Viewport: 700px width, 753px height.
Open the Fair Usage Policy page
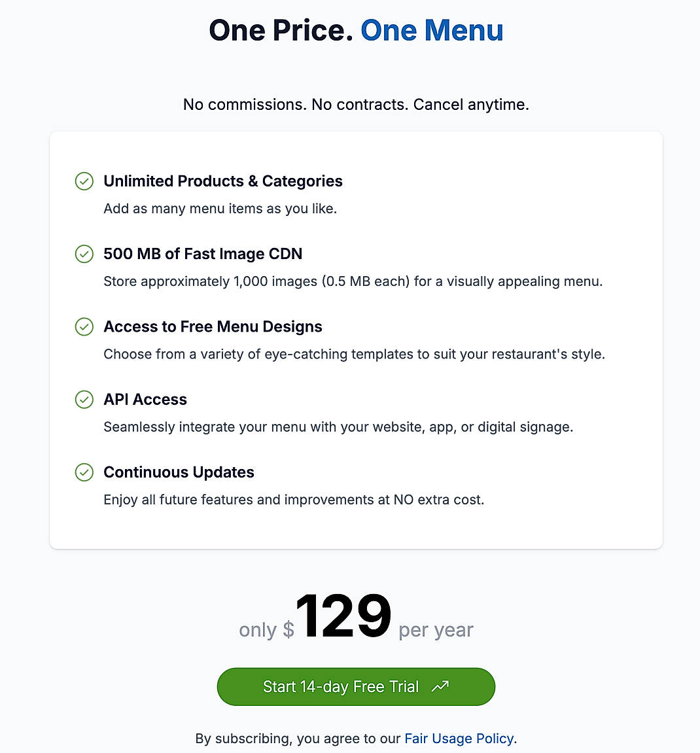click(458, 738)
